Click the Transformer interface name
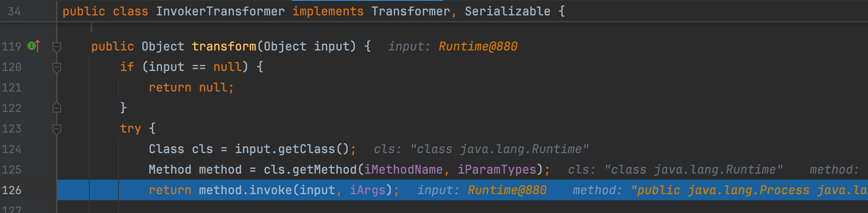 point(410,12)
